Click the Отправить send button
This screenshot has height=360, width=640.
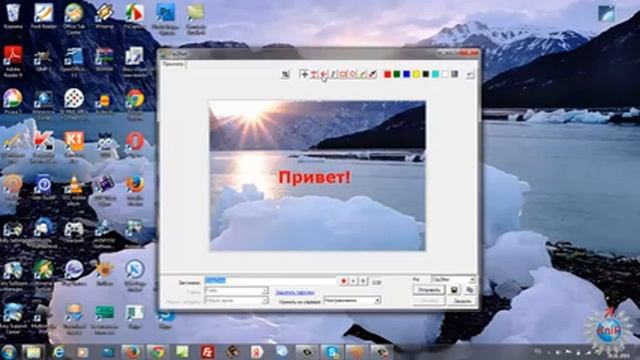[x=429, y=290]
